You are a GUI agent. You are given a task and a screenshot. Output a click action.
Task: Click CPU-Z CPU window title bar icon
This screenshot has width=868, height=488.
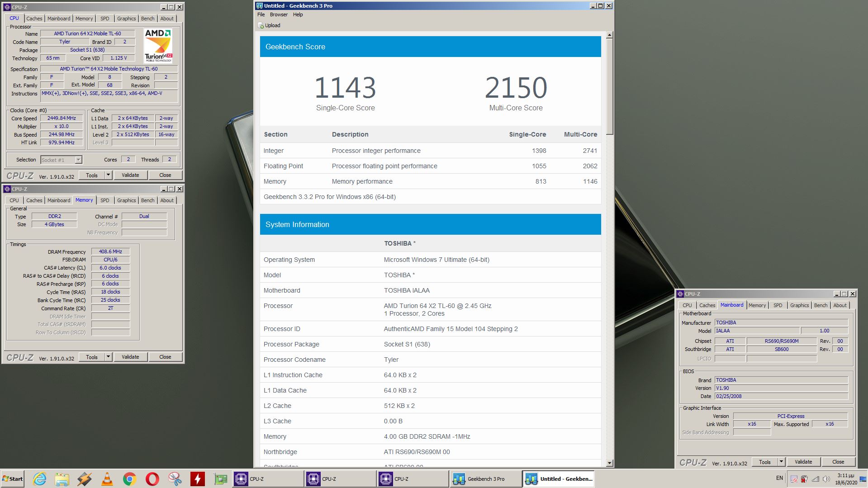point(7,7)
